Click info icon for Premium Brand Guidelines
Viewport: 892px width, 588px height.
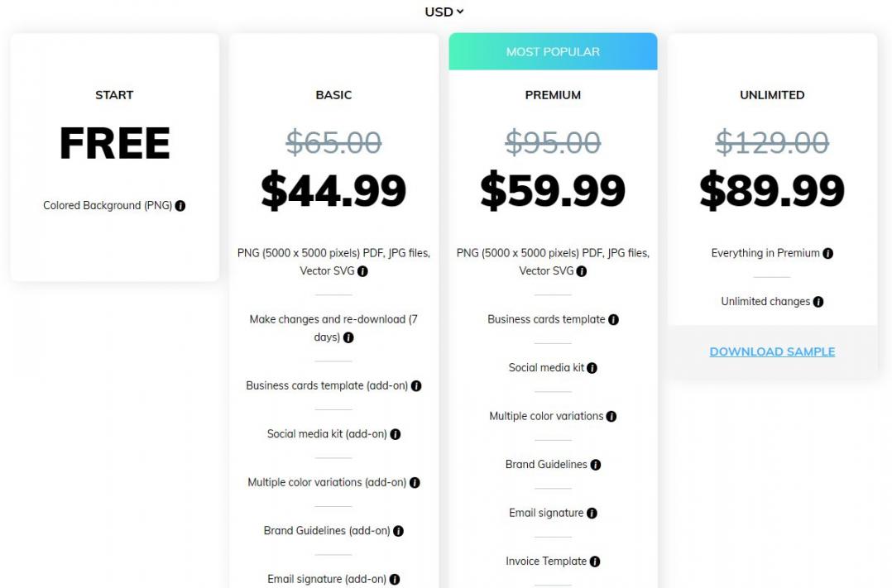pyautogui.click(x=595, y=465)
